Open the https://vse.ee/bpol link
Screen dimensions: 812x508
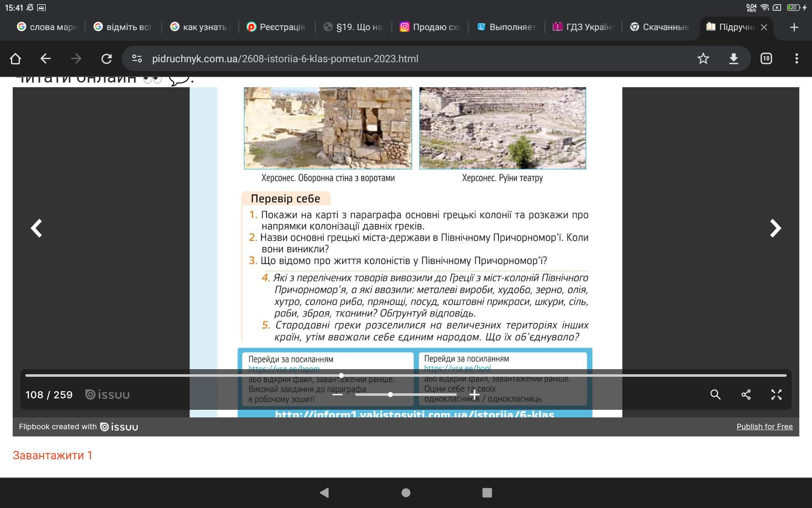[457, 369]
